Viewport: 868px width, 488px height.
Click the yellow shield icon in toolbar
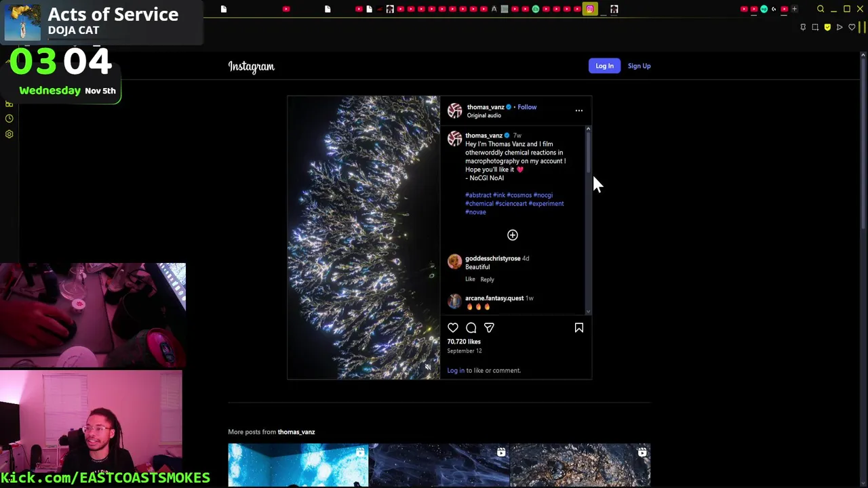[x=827, y=27]
